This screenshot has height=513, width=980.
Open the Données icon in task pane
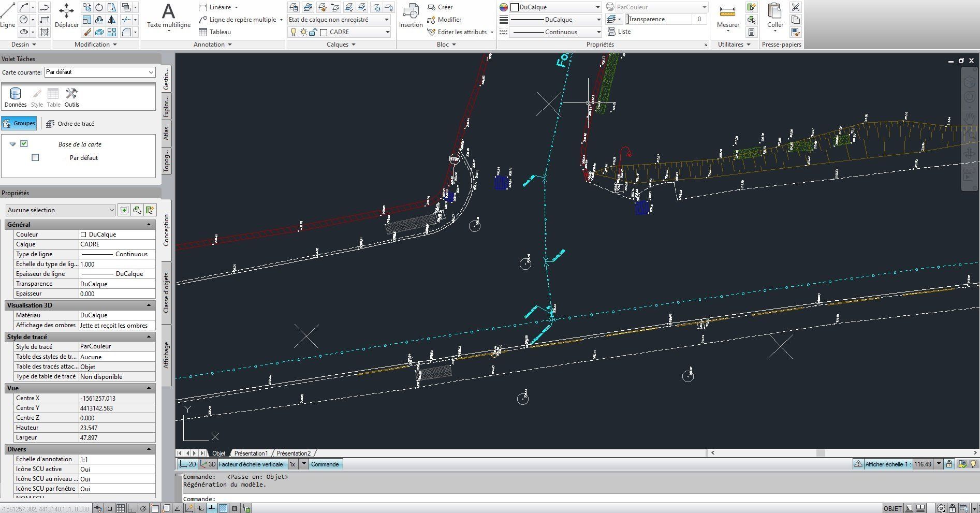tap(16, 97)
